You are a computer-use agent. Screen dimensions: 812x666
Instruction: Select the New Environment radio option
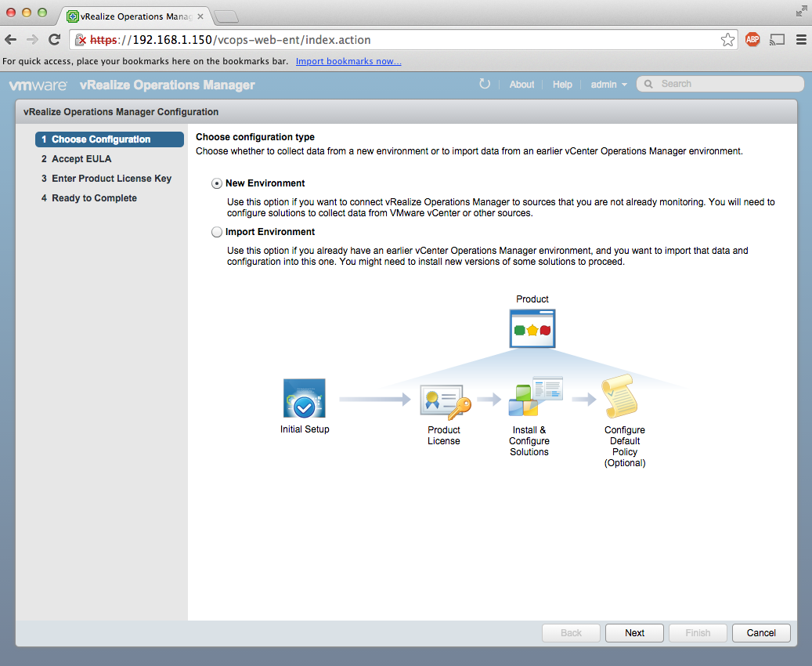(217, 183)
